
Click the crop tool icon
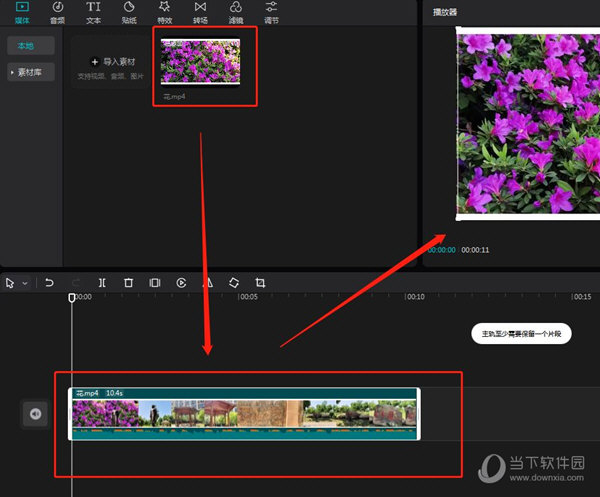(x=260, y=283)
